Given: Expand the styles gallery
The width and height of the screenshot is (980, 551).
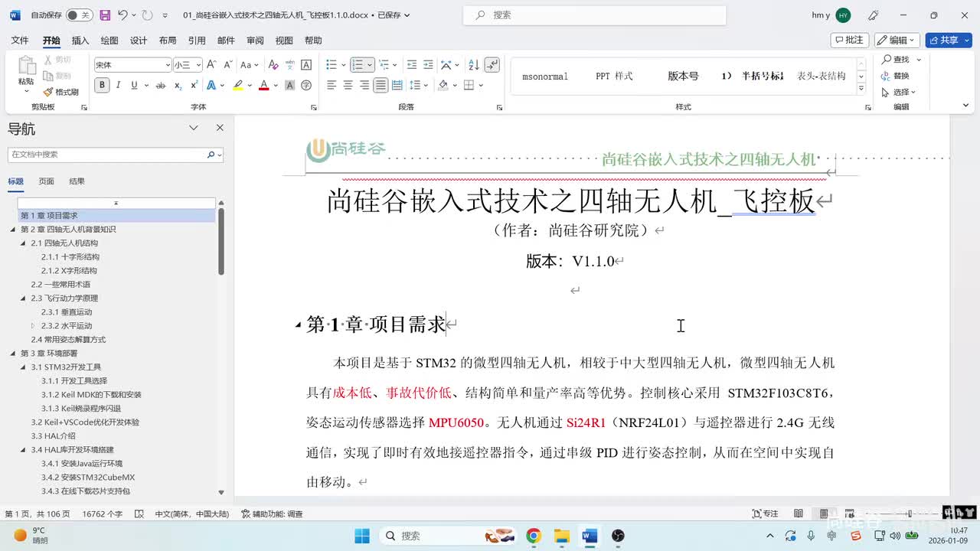Looking at the screenshot, I should (861, 88).
